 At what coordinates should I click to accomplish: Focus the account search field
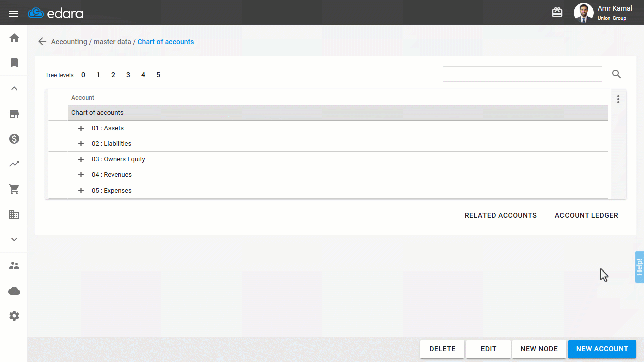[x=522, y=74]
